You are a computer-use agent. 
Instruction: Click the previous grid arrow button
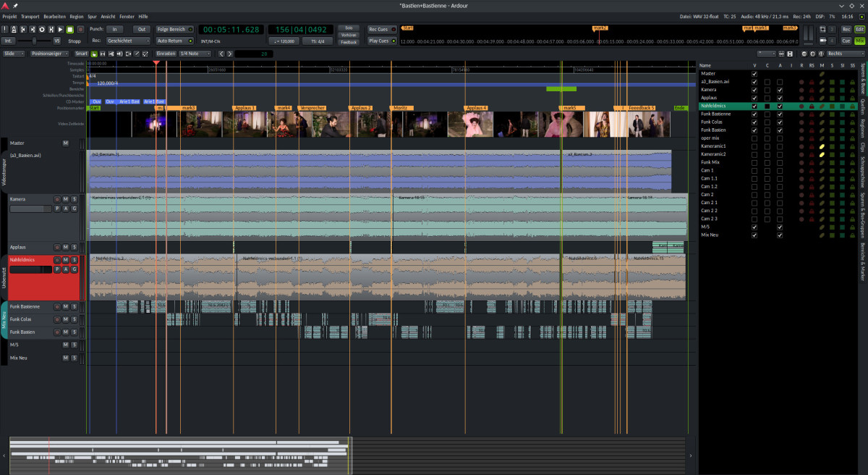[221, 54]
